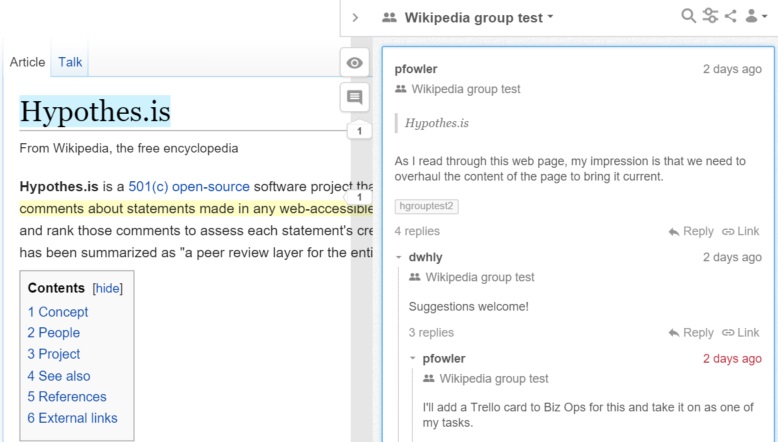The image size is (778, 442).
Task: Click the annotation bucket marker near highlighted text
Action: coord(359,197)
